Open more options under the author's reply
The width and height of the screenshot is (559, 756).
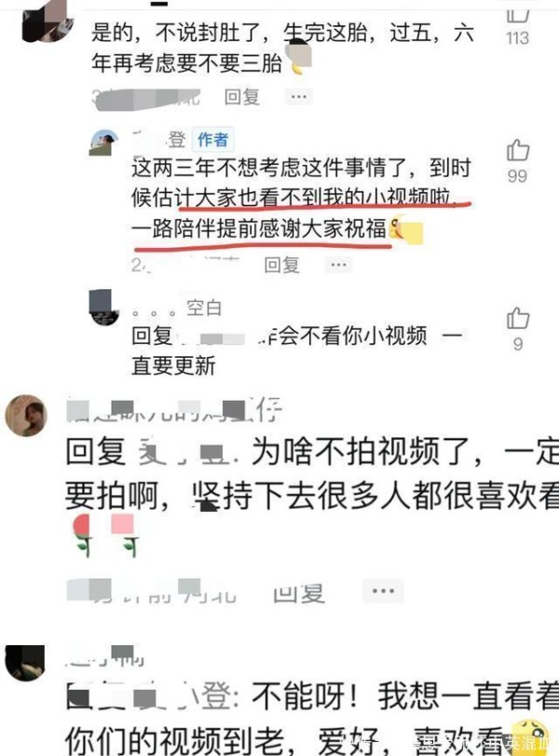[338, 265]
